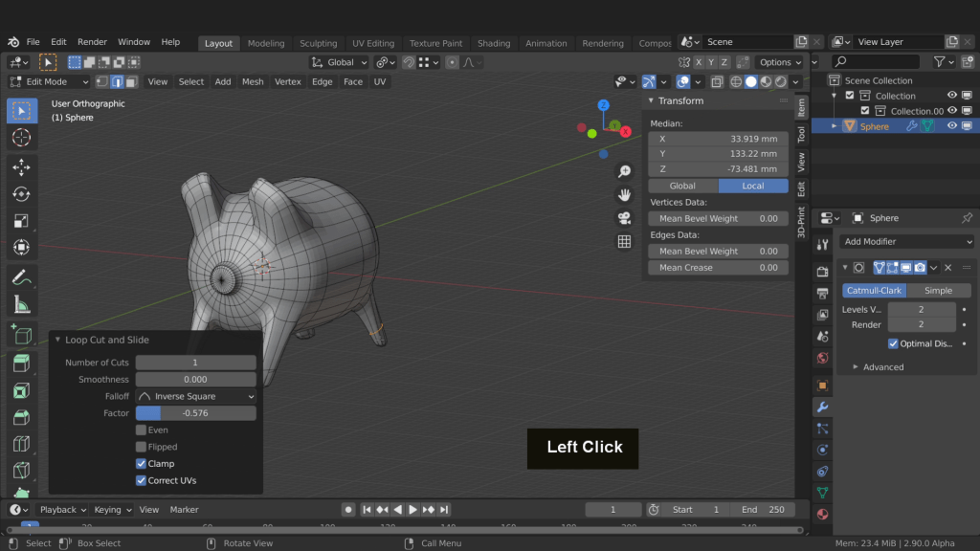Open the Falloff Inverse Square dropdown
980x551 pixels.
[x=196, y=396]
